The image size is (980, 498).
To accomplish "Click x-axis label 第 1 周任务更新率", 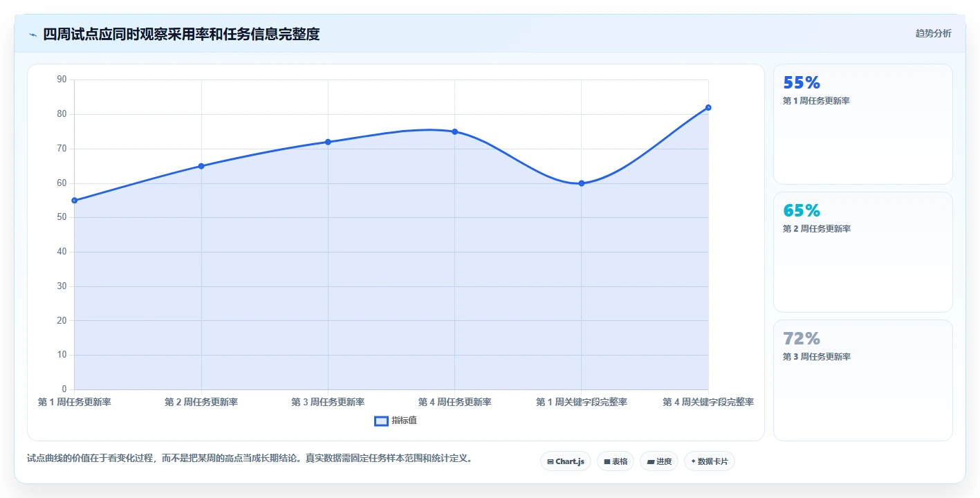I will pyautogui.click(x=75, y=402).
